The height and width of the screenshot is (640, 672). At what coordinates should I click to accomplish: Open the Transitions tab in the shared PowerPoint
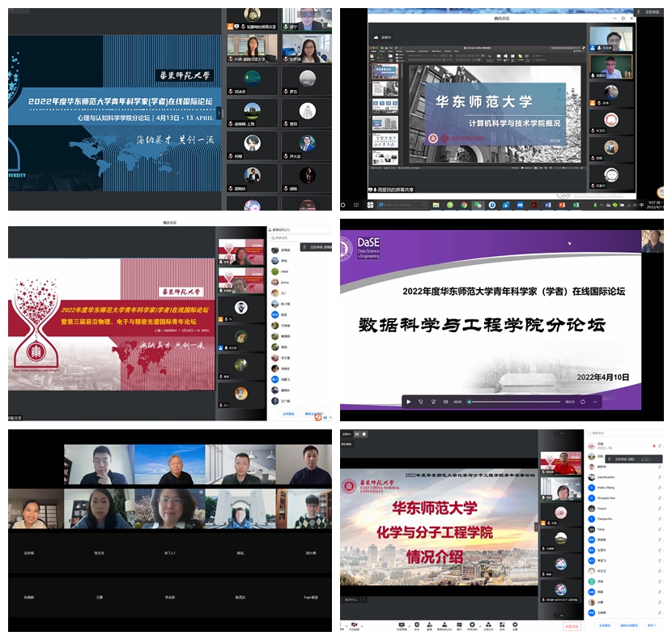point(410,51)
